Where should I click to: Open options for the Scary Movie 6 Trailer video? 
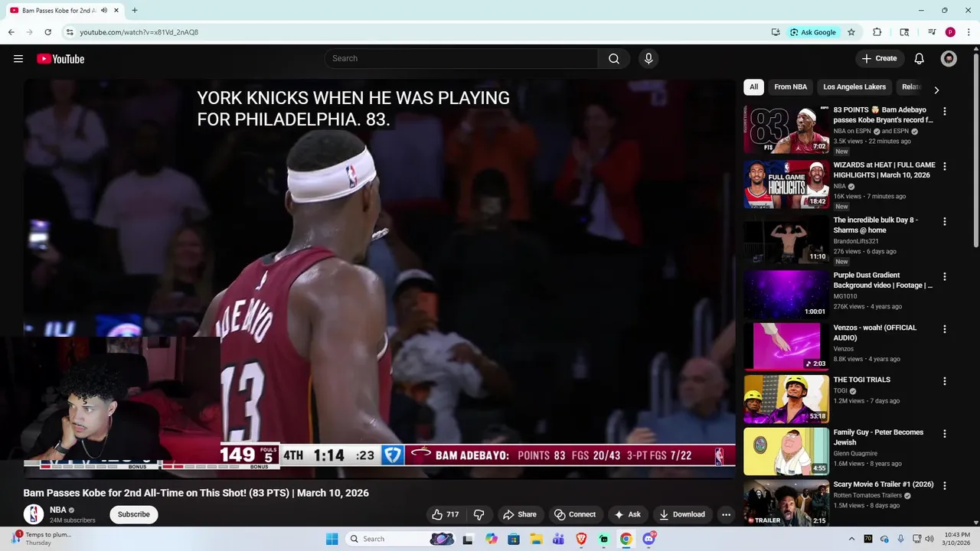(x=944, y=485)
